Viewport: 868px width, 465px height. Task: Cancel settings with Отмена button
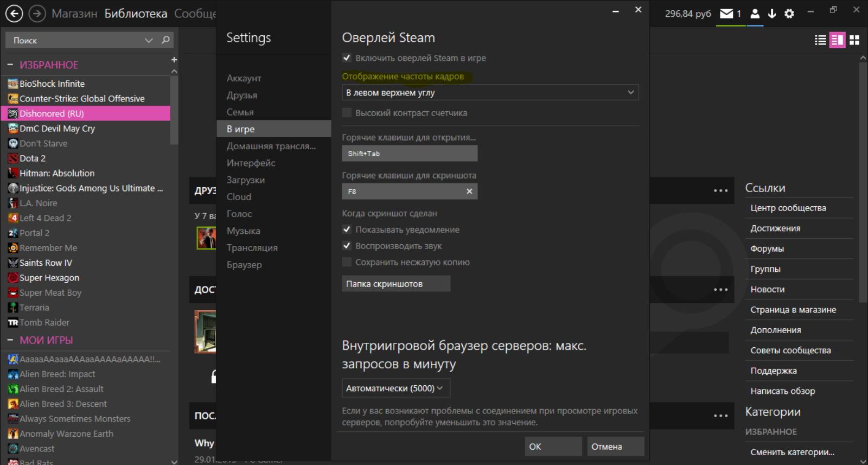[x=616, y=446]
